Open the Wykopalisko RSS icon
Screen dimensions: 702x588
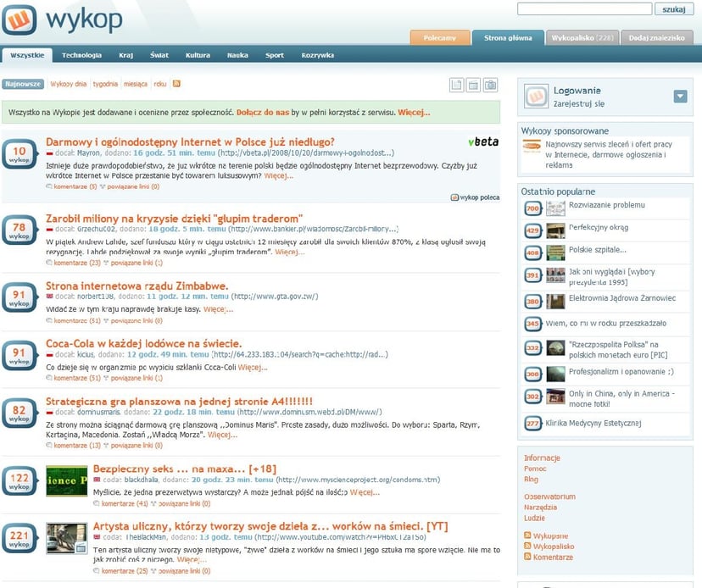click(527, 546)
